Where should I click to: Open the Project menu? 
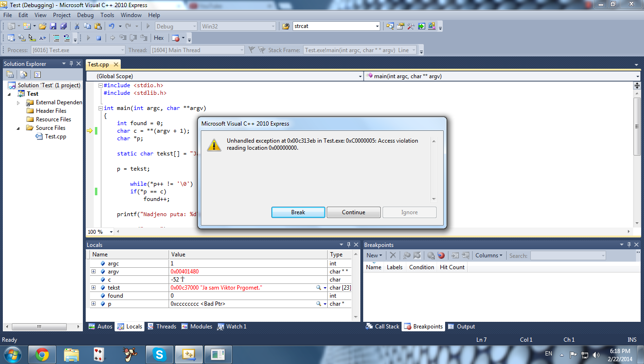click(x=62, y=15)
